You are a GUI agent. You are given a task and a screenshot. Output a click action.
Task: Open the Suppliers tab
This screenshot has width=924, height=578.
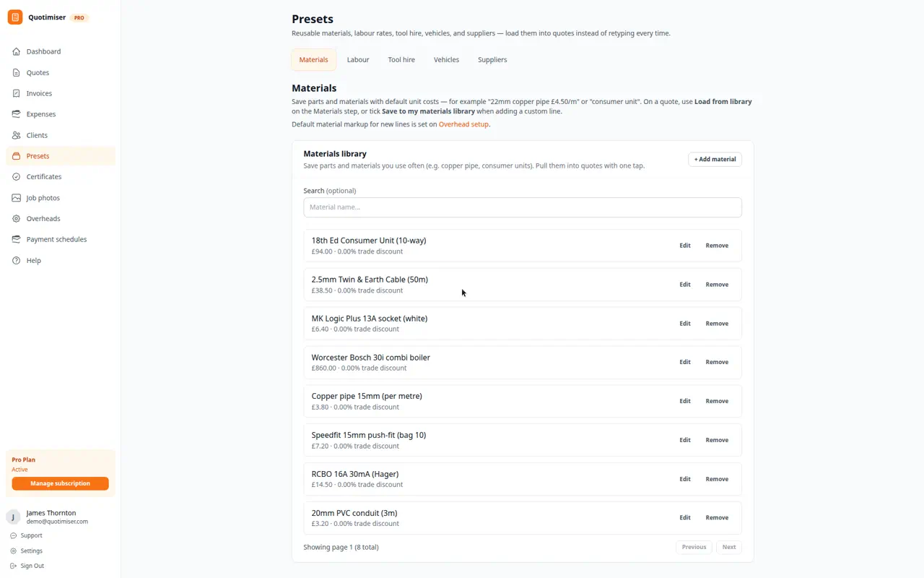click(492, 60)
